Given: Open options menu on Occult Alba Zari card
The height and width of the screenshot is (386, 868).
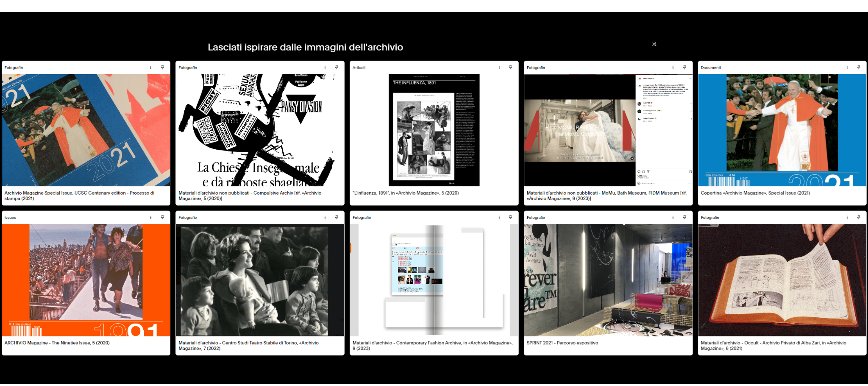Looking at the screenshot, I should (847, 218).
